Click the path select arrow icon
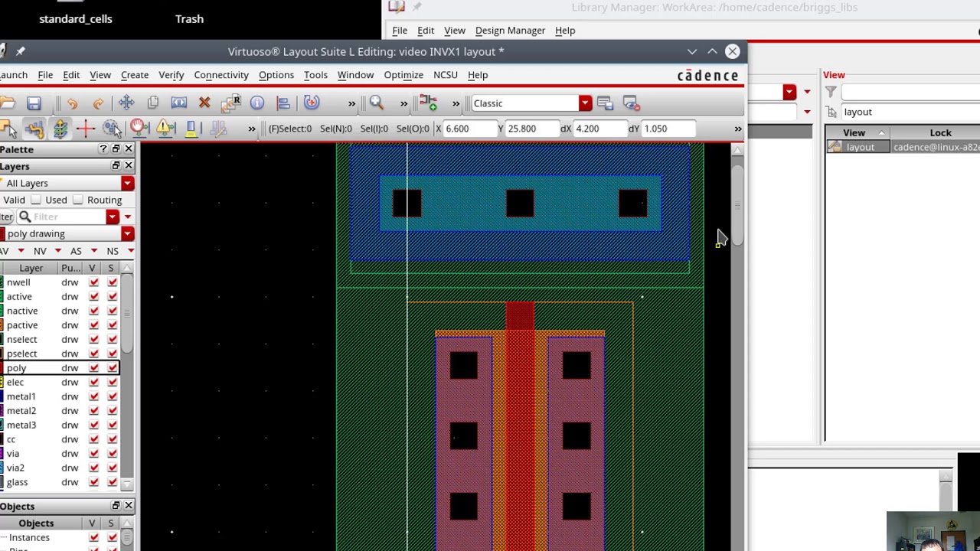The width and height of the screenshot is (980, 551). [x=9, y=129]
